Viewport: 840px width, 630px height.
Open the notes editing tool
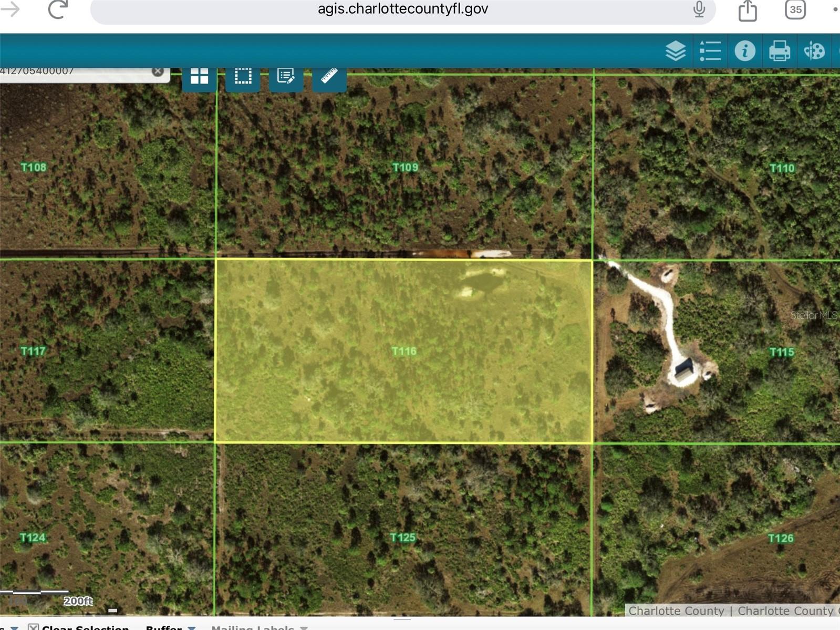pyautogui.click(x=286, y=77)
